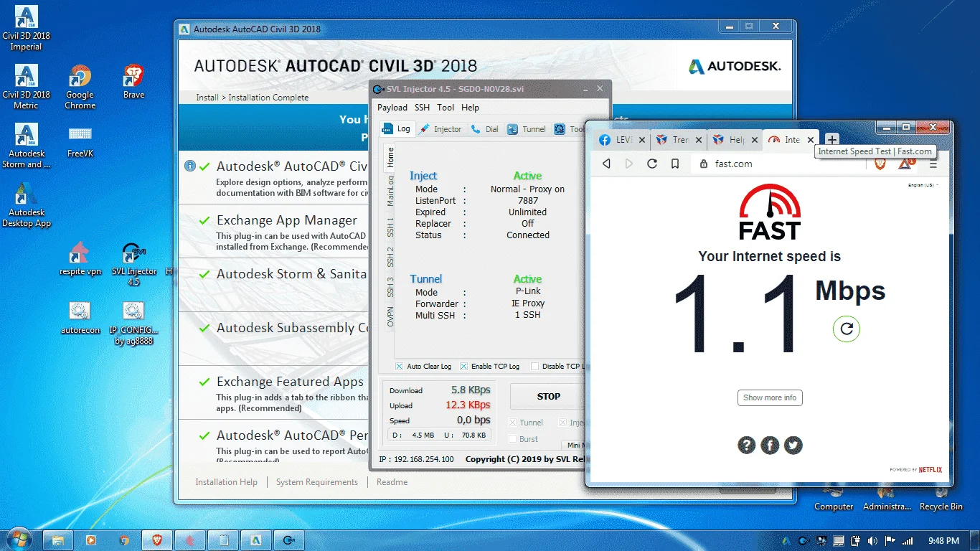Select the OVPN vertical tab
The image size is (980, 551).
(x=390, y=316)
